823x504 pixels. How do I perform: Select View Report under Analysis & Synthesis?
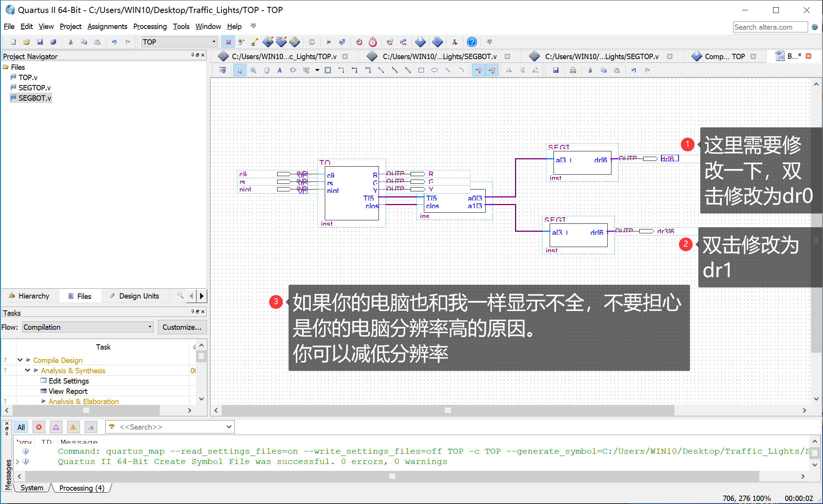pos(67,391)
